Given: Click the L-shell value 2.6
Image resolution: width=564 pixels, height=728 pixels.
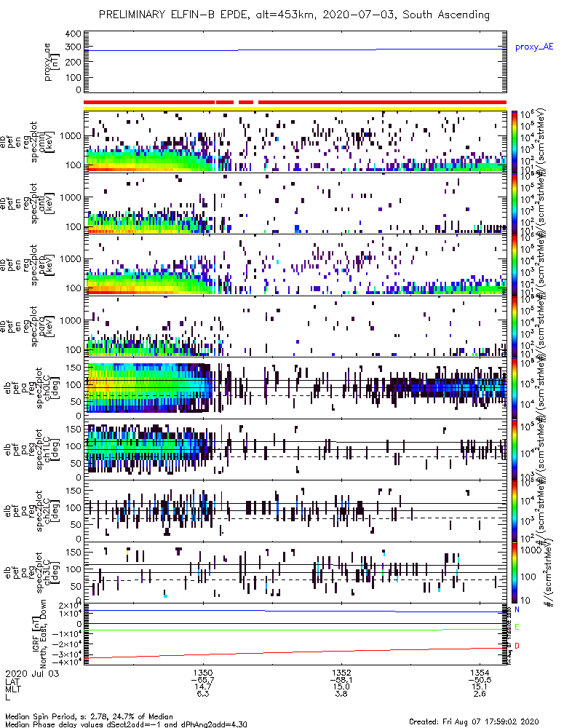Looking at the screenshot, I should point(480,694).
